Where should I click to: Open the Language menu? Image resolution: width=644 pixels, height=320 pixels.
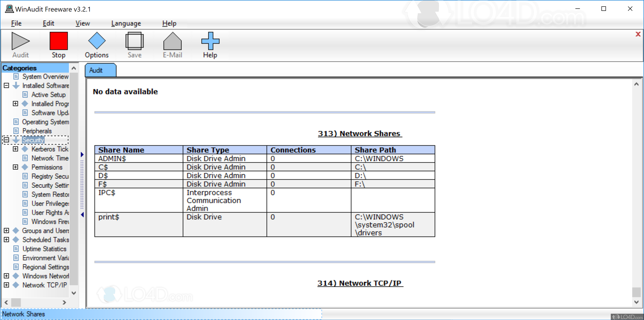pyautogui.click(x=126, y=23)
